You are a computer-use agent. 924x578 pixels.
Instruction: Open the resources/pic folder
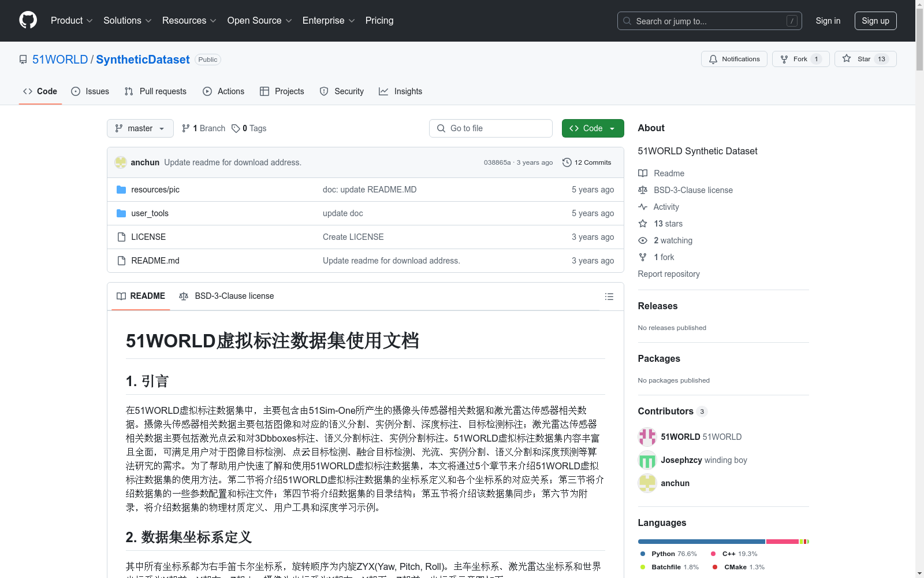coord(155,190)
